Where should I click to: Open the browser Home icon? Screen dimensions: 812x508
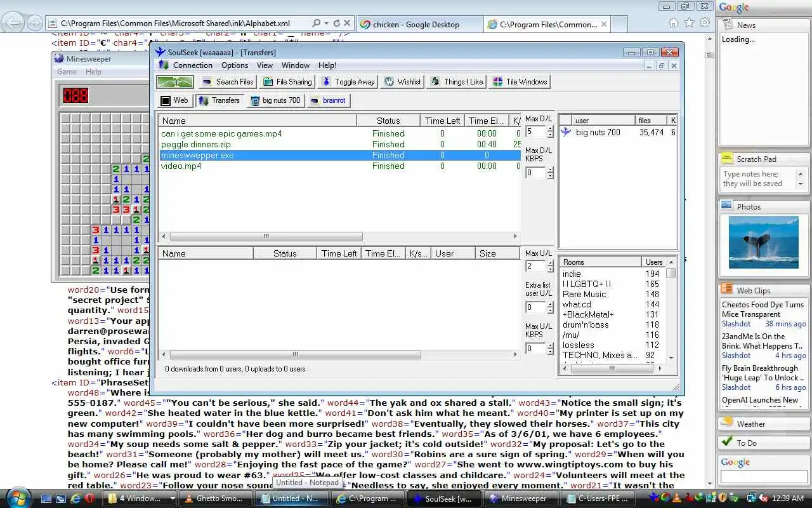coord(674,23)
